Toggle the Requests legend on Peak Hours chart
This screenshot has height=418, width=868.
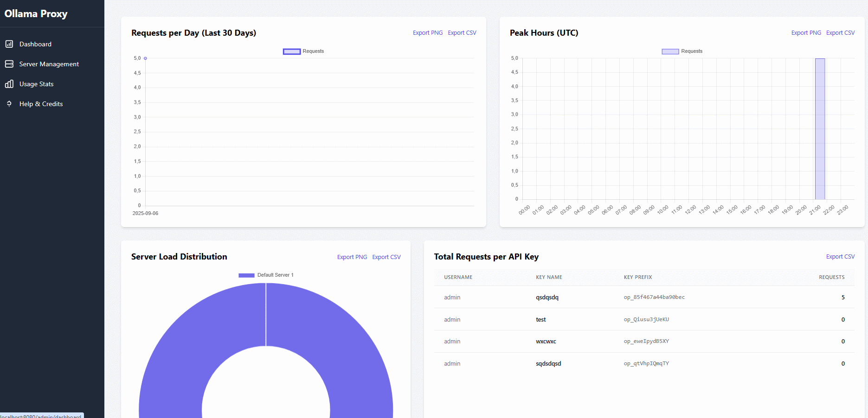(682, 51)
